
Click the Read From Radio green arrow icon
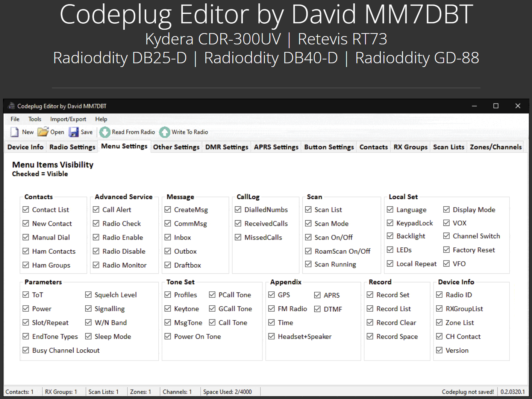click(x=105, y=132)
